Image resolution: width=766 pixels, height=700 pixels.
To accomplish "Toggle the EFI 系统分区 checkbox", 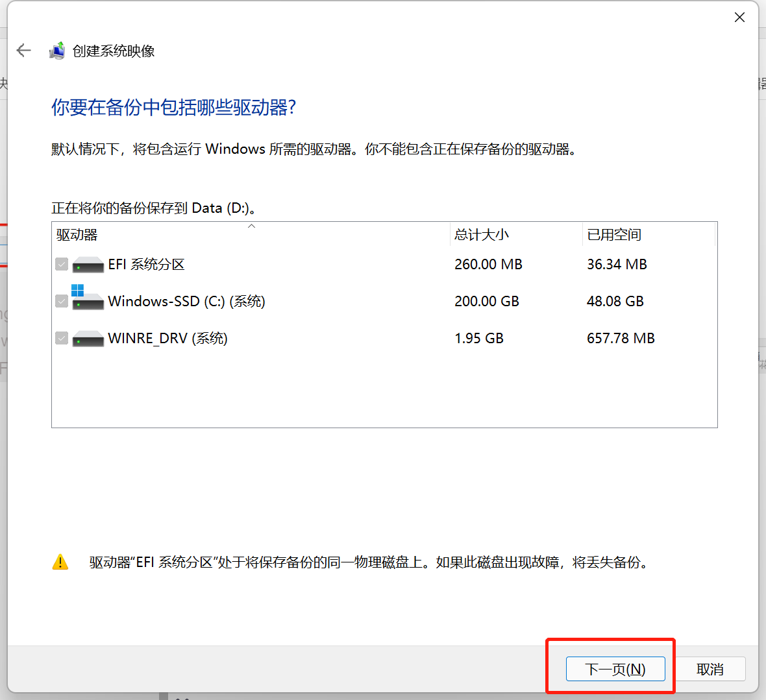I will click(62, 265).
